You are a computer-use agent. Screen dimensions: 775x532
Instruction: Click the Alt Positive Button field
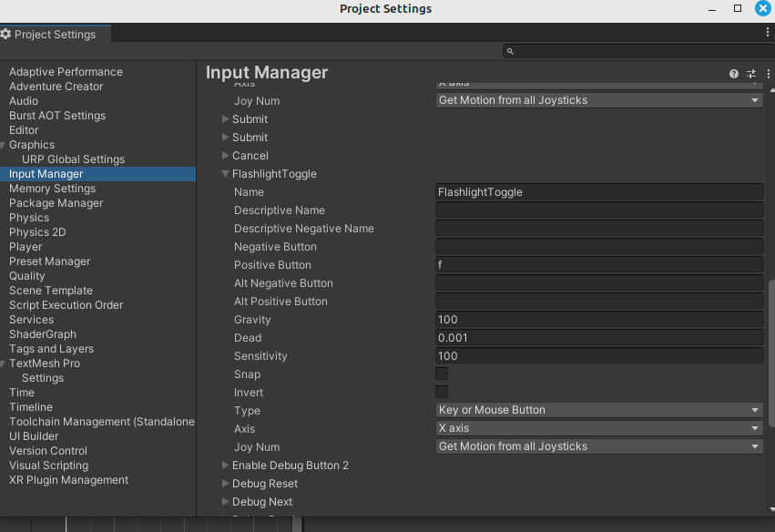coord(599,302)
